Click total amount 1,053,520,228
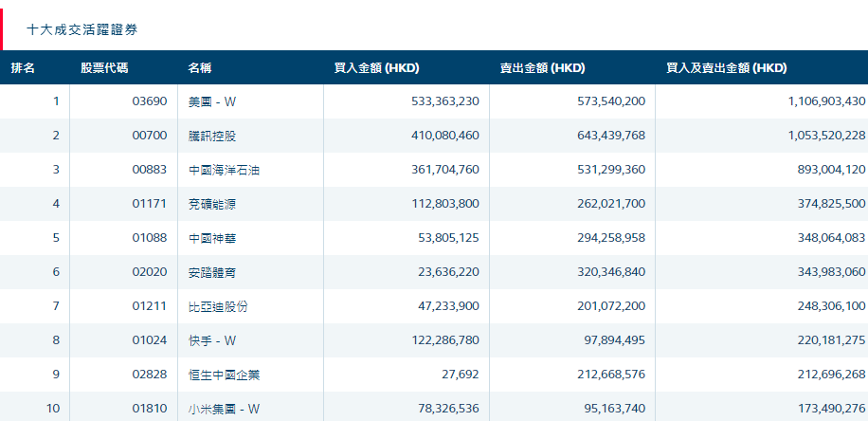This screenshot has height=421, width=868. click(x=826, y=136)
